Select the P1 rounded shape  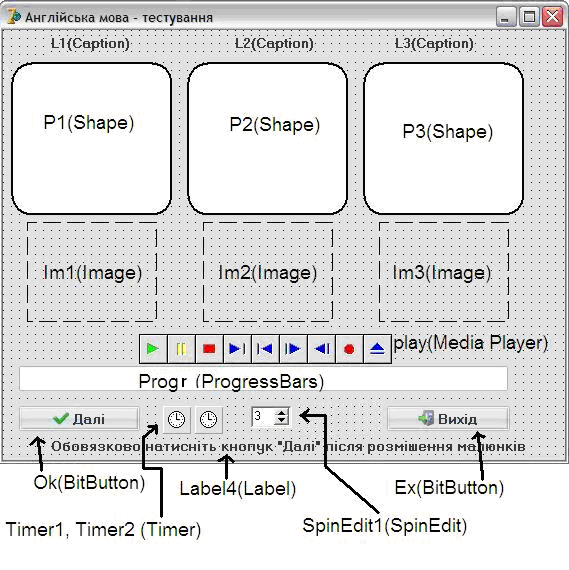click(91, 139)
